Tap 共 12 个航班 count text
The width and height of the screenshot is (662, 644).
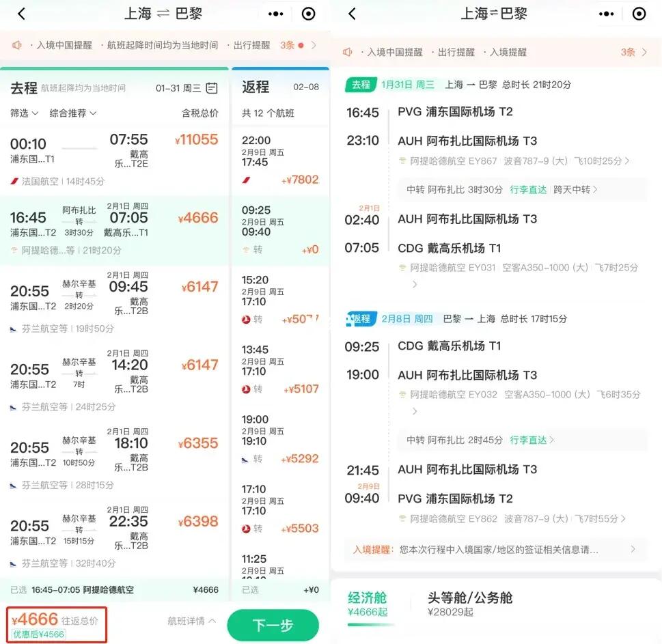(x=268, y=113)
